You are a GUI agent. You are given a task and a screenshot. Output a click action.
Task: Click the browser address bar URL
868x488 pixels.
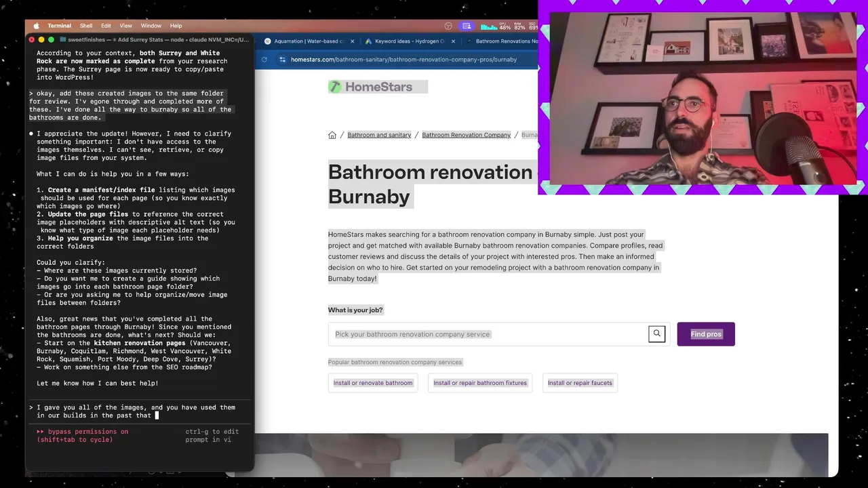point(403,60)
